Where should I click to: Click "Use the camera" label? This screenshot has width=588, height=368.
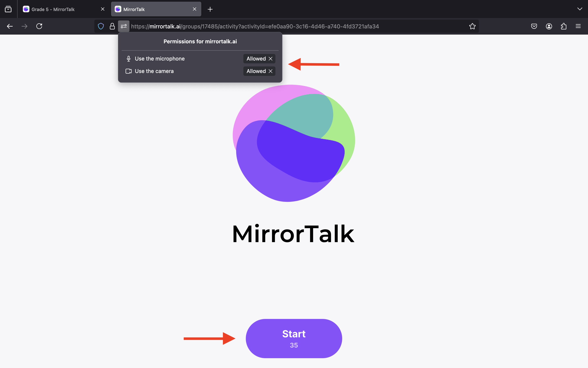(154, 71)
